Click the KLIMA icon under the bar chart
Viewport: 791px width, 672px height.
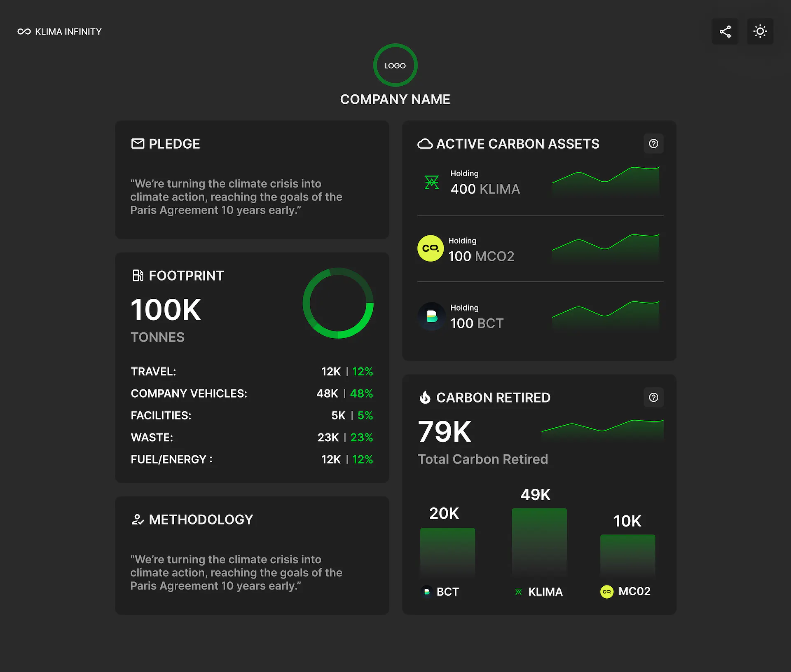click(518, 592)
